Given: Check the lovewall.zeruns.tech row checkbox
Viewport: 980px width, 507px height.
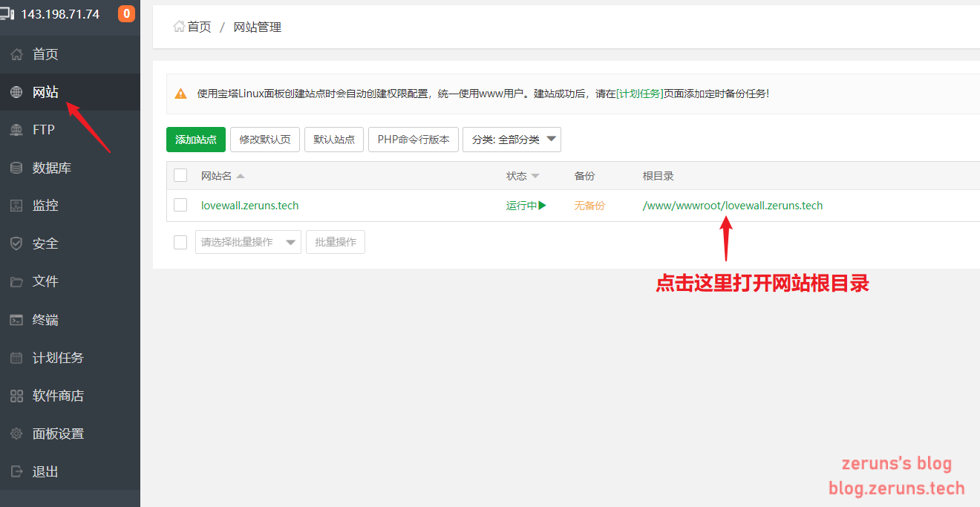Looking at the screenshot, I should pos(180,205).
